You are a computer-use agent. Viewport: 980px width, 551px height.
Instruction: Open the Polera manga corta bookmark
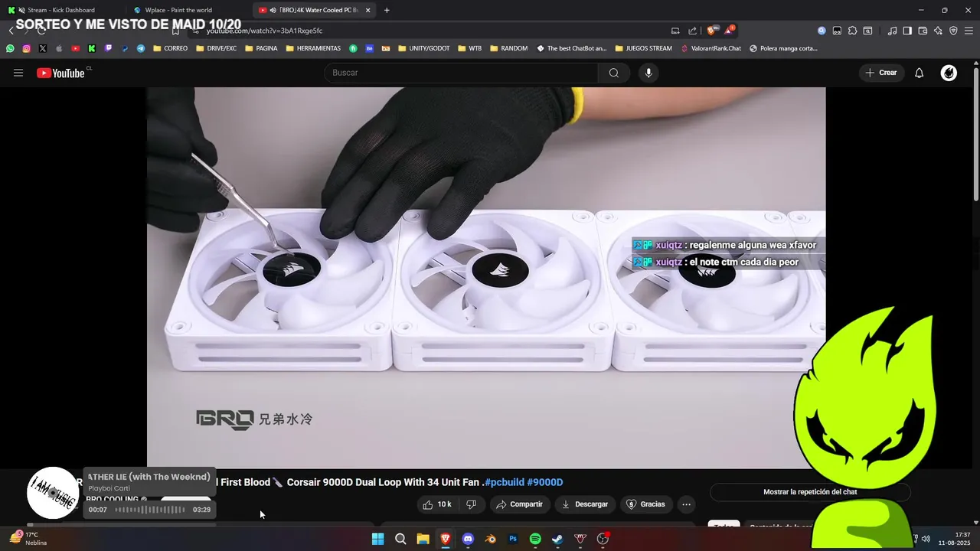(783, 48)
